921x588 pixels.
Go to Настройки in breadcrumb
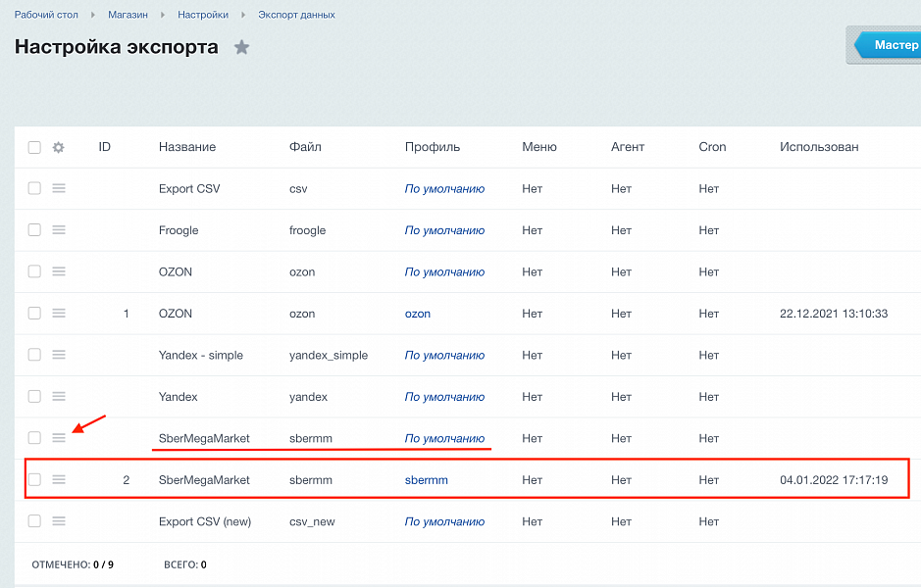point(203,15)
